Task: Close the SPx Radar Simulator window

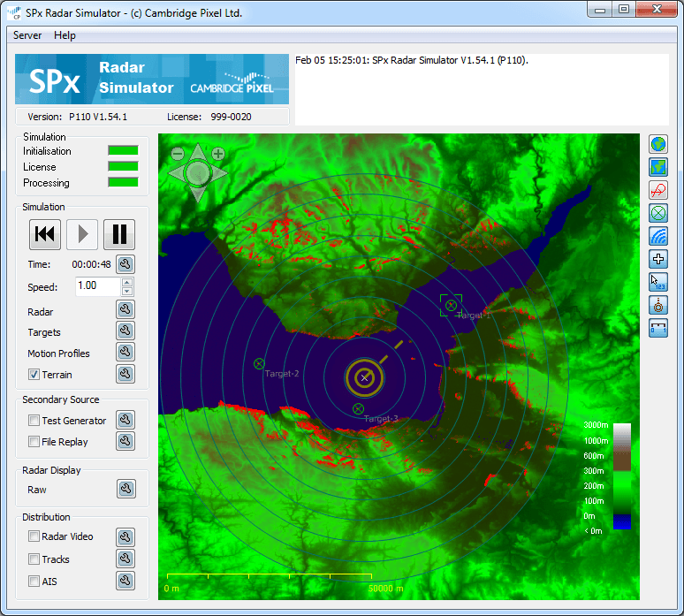Action: pyautogui.click(x=657, y=9)
